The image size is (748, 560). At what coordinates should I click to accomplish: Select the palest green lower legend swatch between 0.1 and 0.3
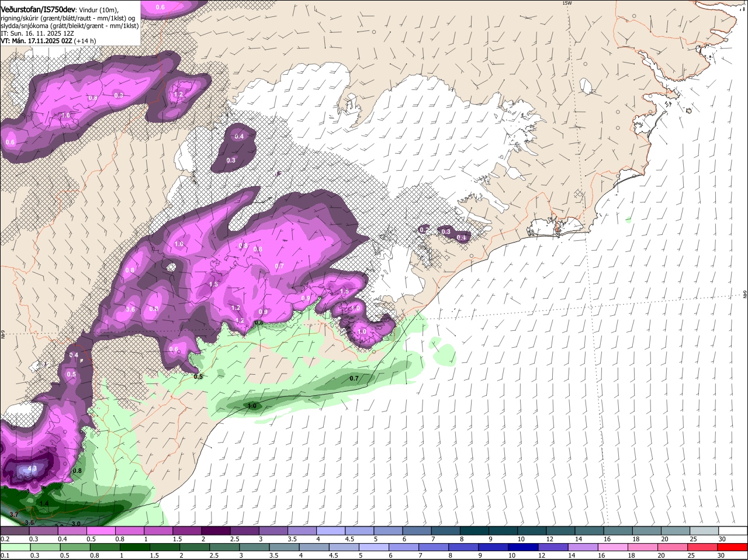pyautogui.click(x=15, y=547)
